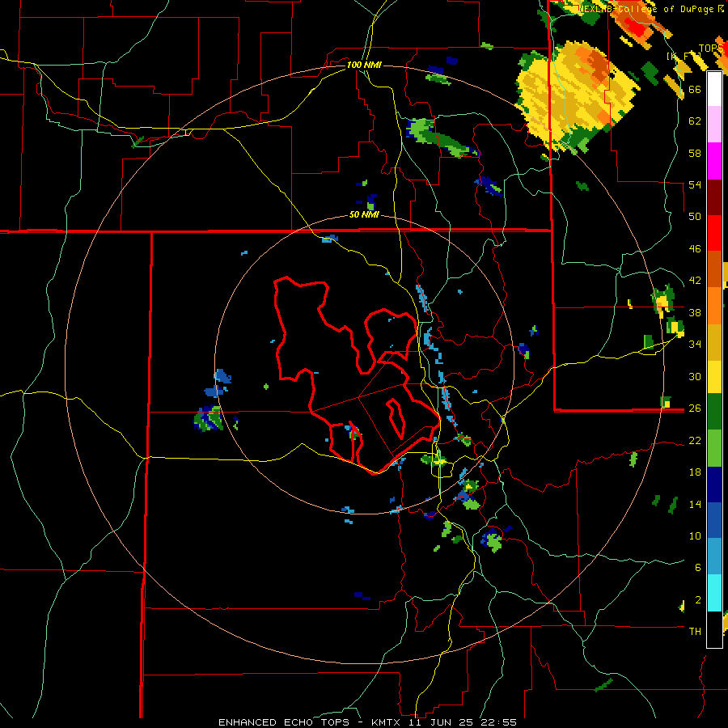
Task: Click the "TOPS" legend title
Action: pos(711,49)
